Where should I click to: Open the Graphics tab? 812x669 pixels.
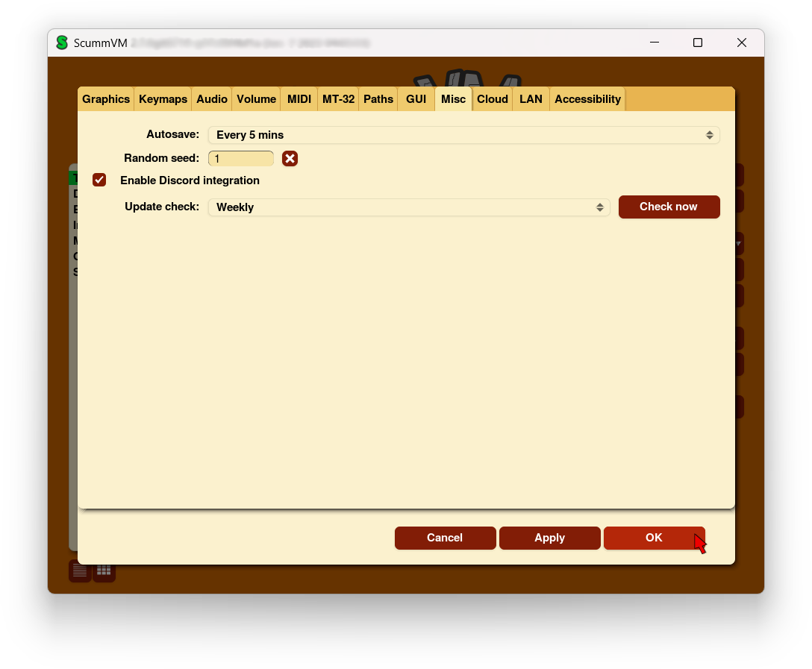click(x=106, y=99)
